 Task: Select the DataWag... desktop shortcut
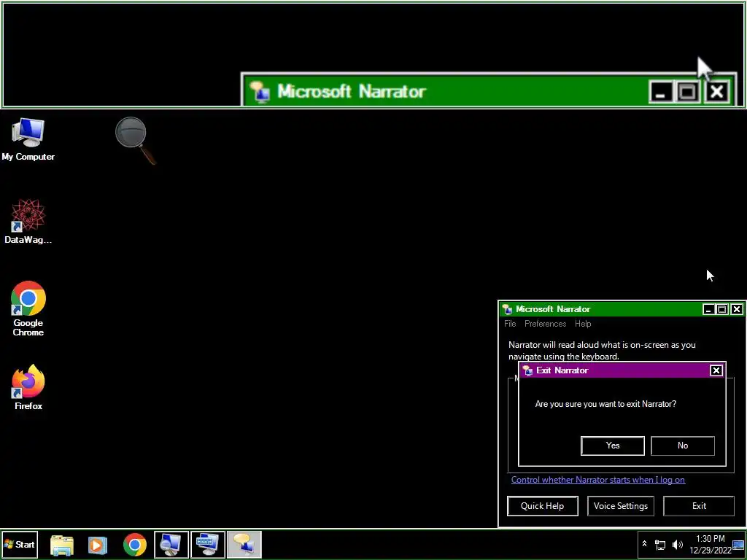(x=28, y=222)
